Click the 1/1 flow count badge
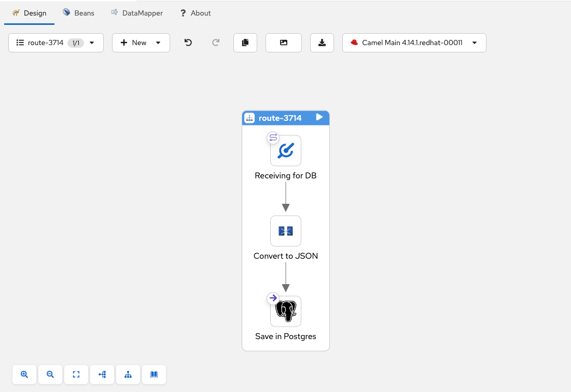This screenshot has width=571, height=392. (x=76, y=43)
